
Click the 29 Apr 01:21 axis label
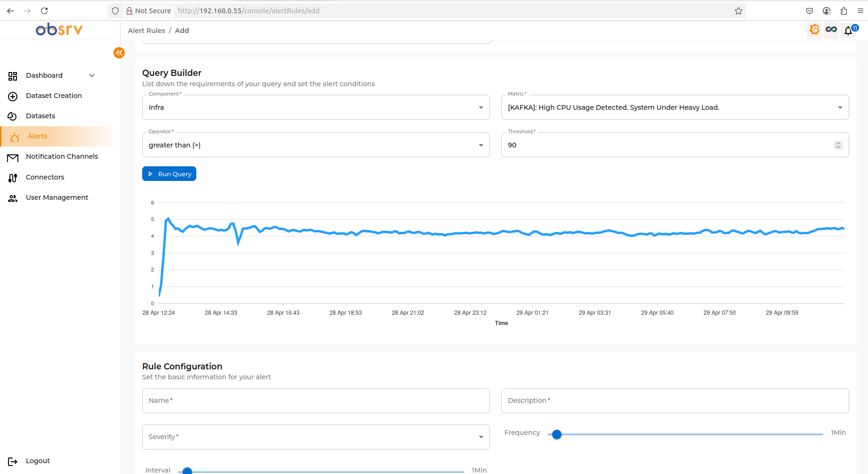532,313
